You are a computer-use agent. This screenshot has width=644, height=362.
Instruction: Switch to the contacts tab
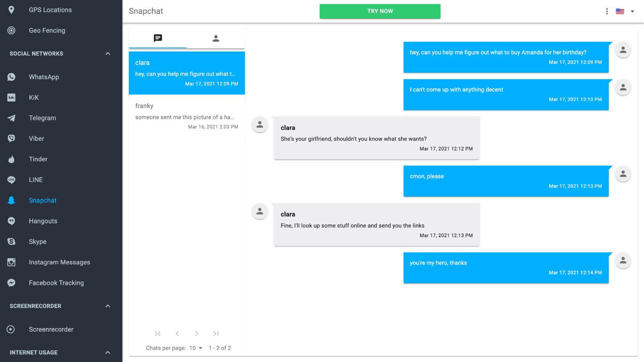point(216,39)
